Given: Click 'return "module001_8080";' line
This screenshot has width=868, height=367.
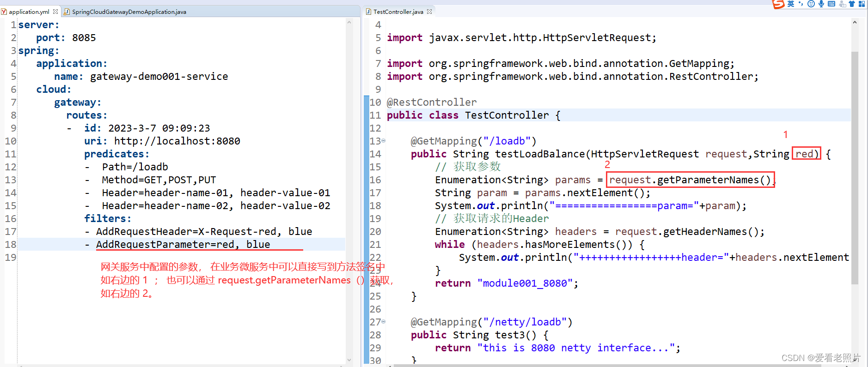Looking at the screenshot, I should point(507,283).
